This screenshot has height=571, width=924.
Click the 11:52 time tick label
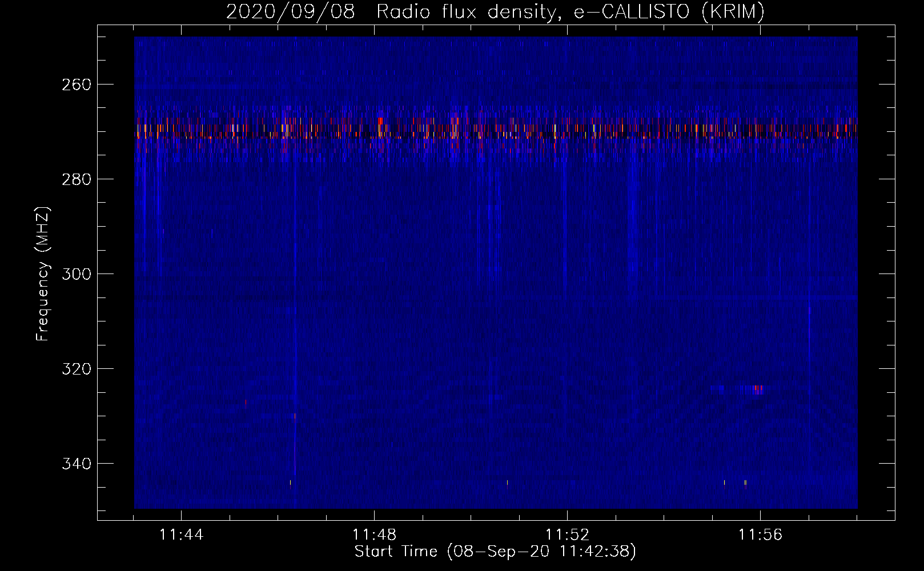[x=567, y=535]
